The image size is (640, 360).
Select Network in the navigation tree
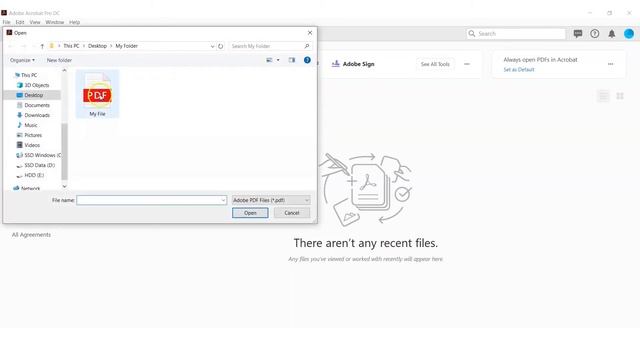tap(30, 188)
